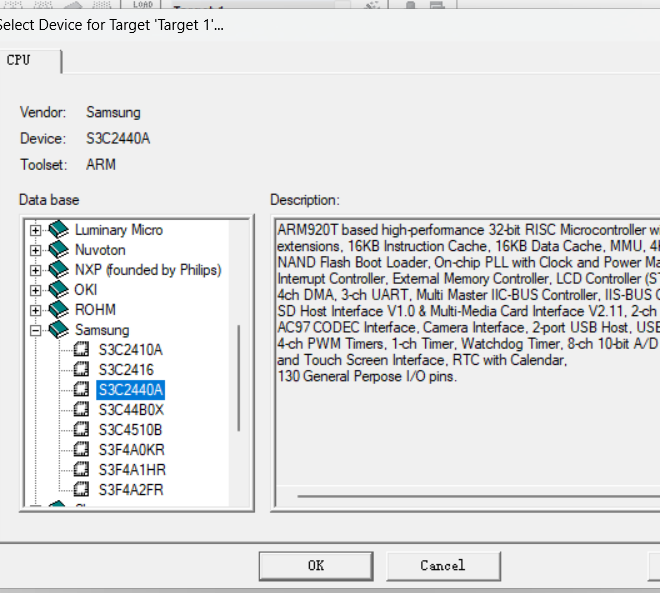Image resolution: width=660 pixels, height=593 pixels.
Task: Expand the OKI vendor node
Action: pos(35,290)
